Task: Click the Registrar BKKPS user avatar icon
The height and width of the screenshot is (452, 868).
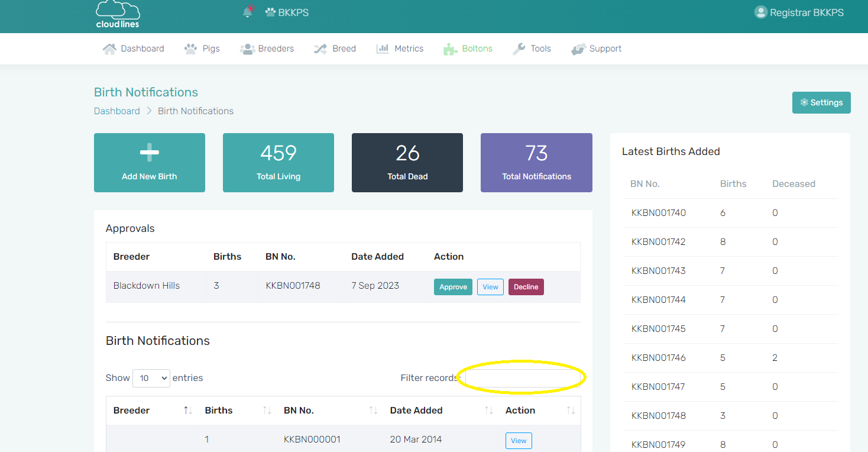Action: [760, 12]
